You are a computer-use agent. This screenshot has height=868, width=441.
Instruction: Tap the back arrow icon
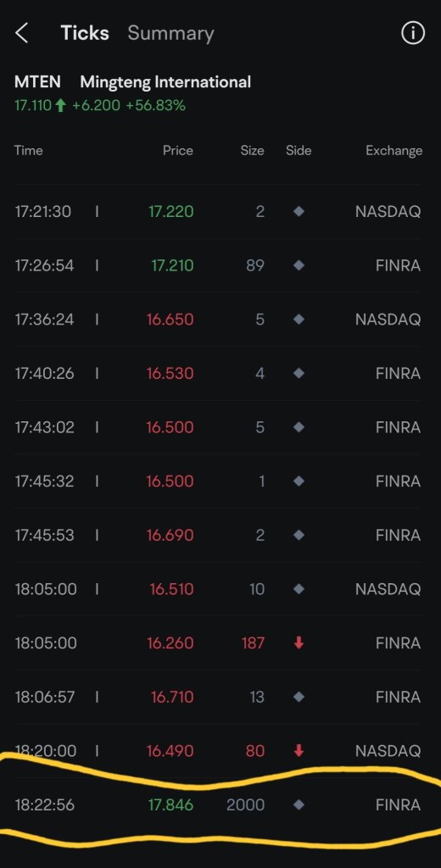click(x=21, y=33)
